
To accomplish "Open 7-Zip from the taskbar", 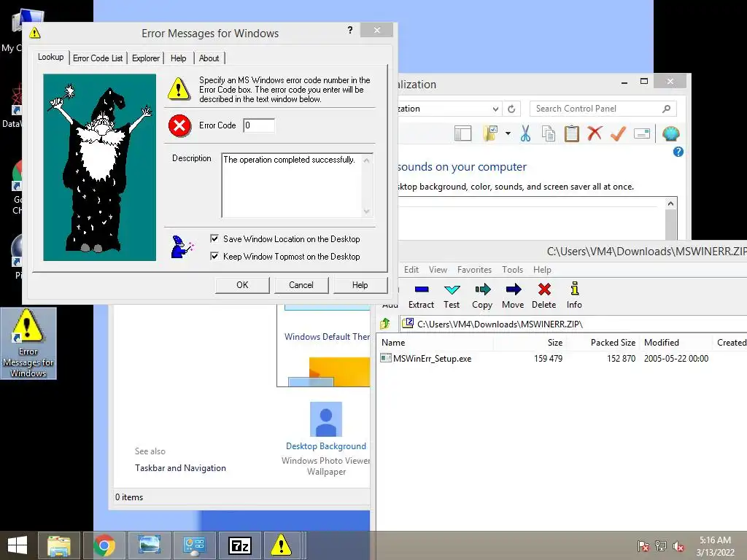I will tap(239, 545).
